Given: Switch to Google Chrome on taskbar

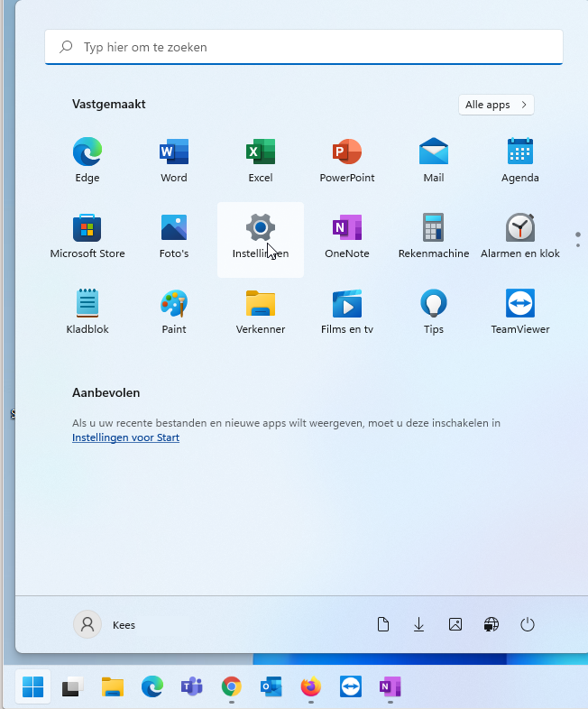Looking at the screenshot, I should 232,686.
